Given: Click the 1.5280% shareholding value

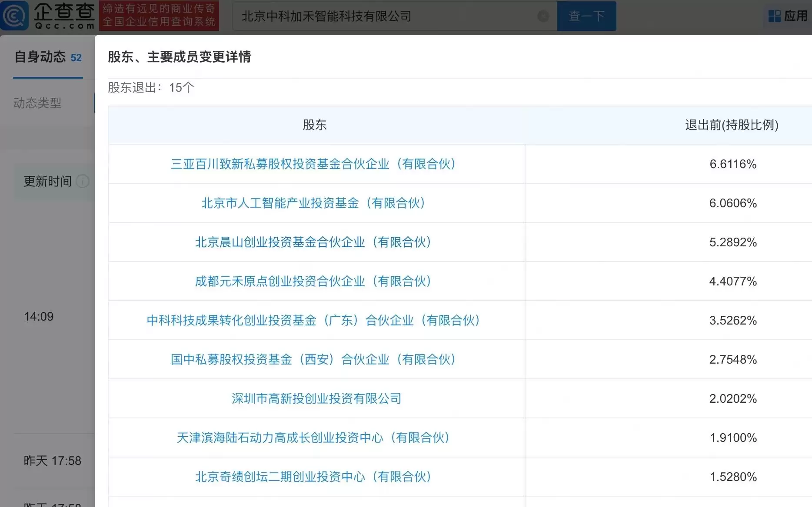Looking at the screenshot, I should click(733, 477).
